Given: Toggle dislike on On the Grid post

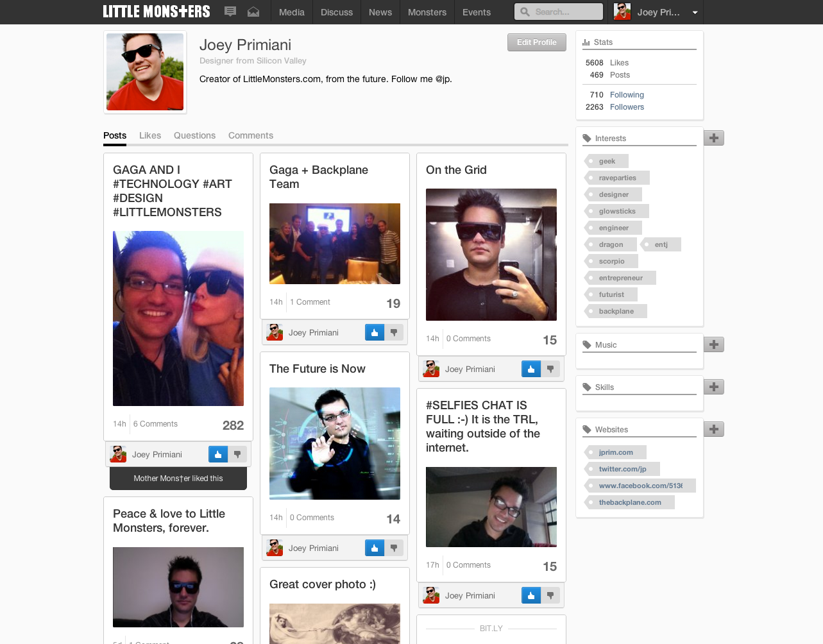Looking at the screenshot, I should click(x=550, y=369).
